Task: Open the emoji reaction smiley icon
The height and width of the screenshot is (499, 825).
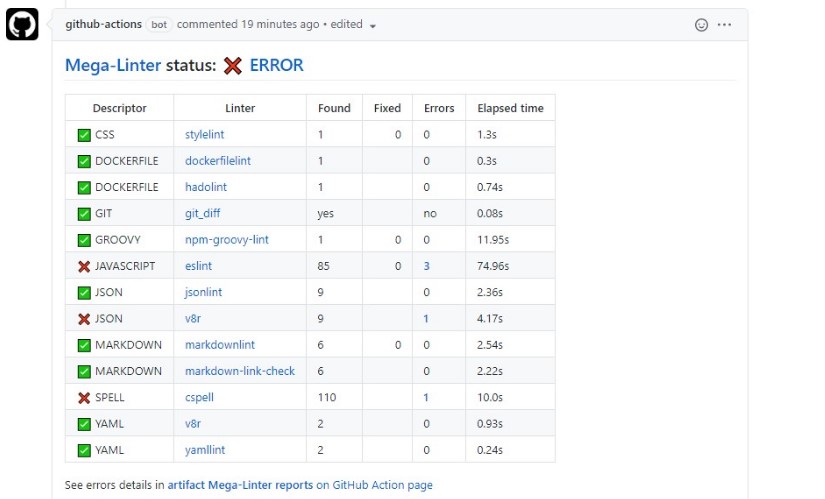Action: tap(701, 24)
